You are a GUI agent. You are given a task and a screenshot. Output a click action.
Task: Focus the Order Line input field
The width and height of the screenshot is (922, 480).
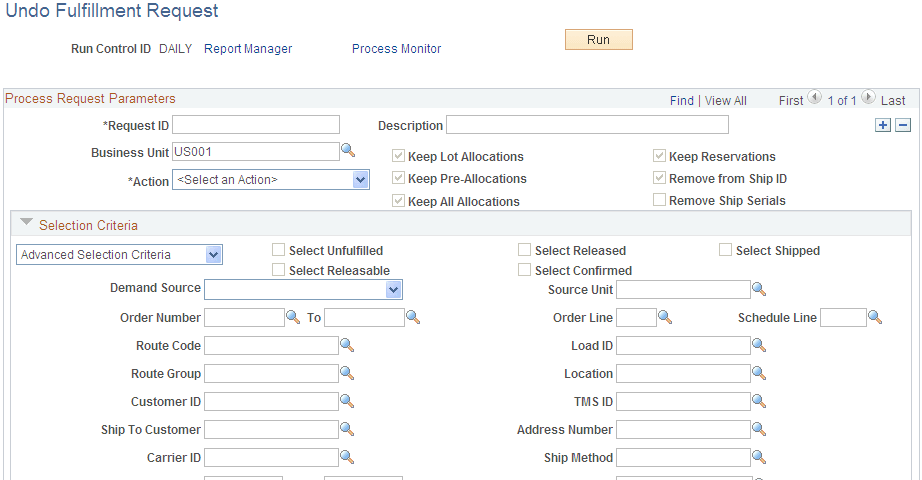tap(636, 318)
